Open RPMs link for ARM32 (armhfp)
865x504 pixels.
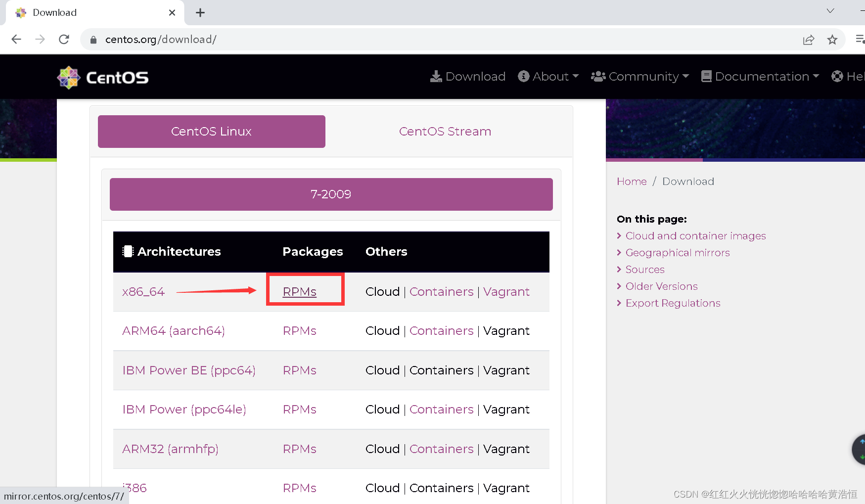tap(300, 449)
